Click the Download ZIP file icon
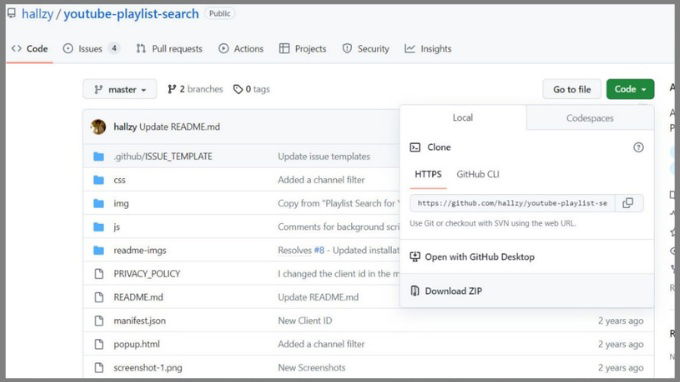 pyautogui.click(x=415, y=291)
